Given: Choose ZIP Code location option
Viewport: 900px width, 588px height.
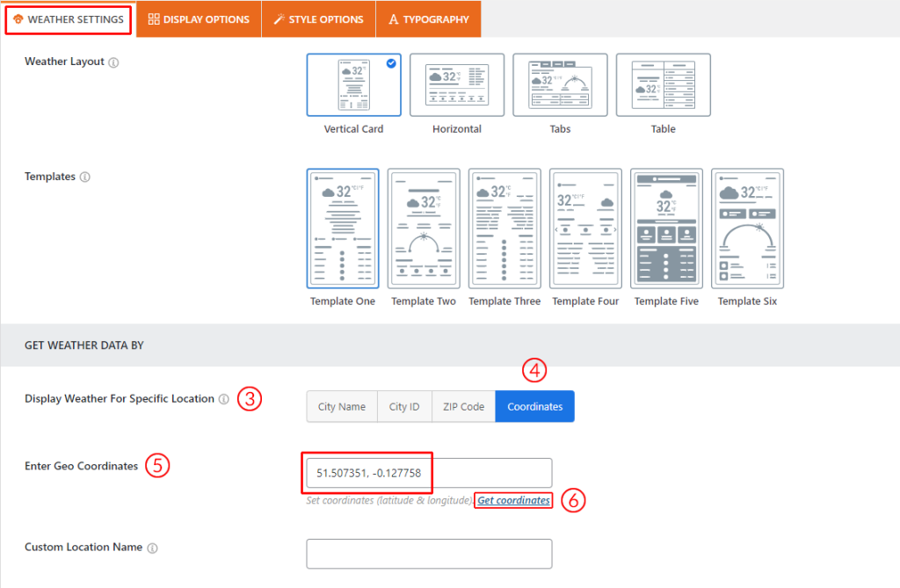Looking at the screenshot, I should (x=463, y=407).
